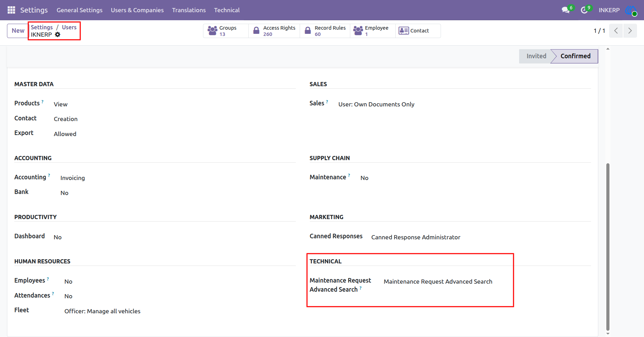Open Canned Responses field value

(x=416, y=237)
